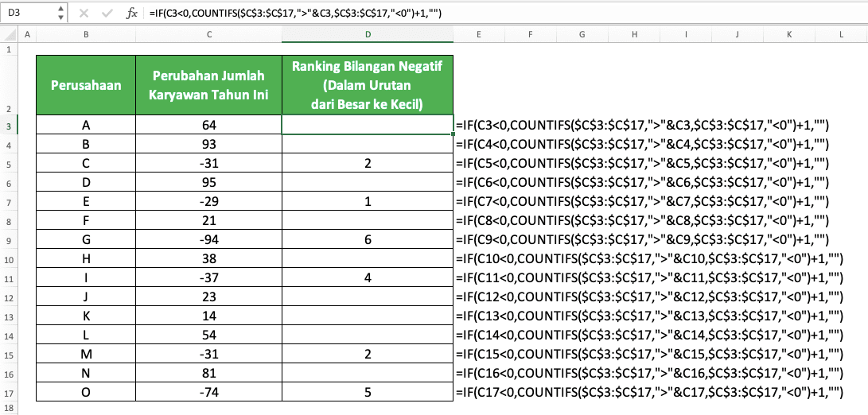The image size is (868, 415).
Task: Select the cell containing company G
Action: point(86,239)
